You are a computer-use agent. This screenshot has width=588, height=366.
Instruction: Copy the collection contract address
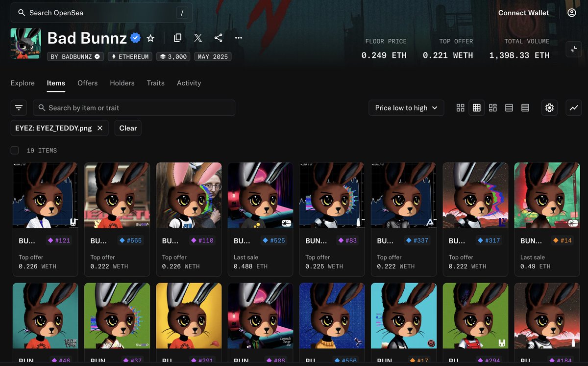pyautogui.click(x=177, y=38)
